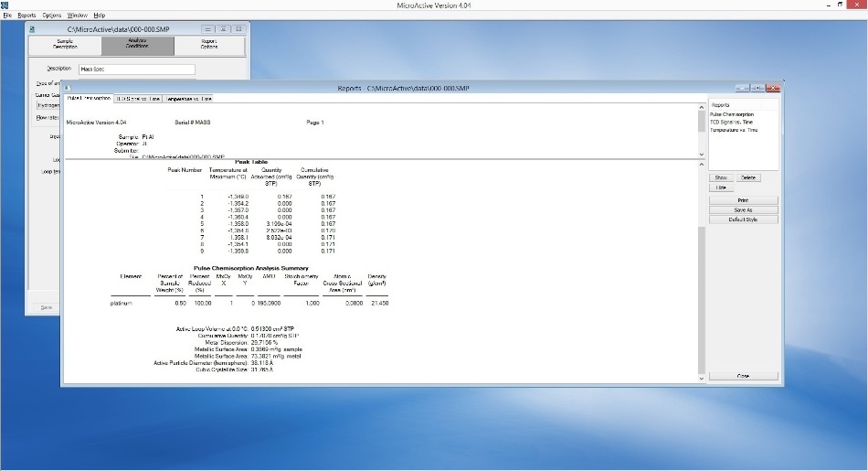
Task: Open the Reports menu in menu bar
Action: [26, 16]
